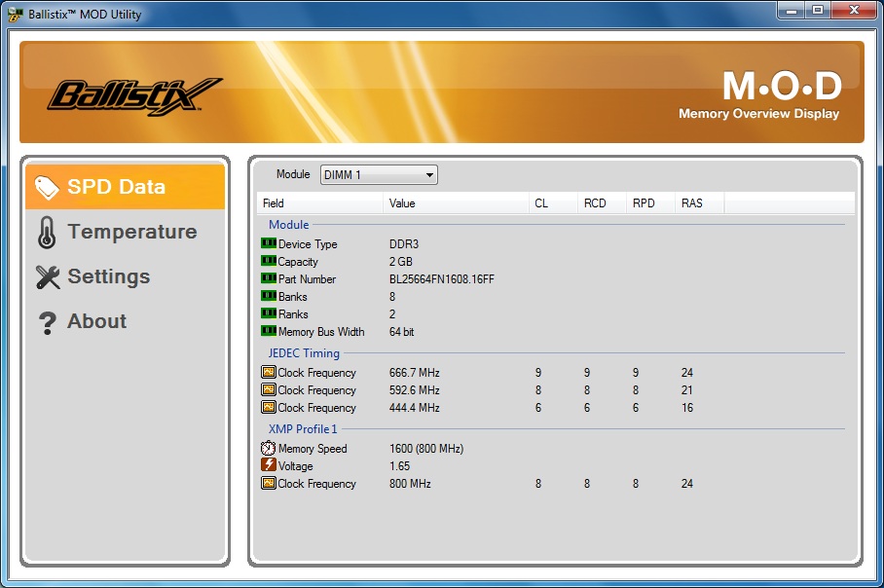The height and width of the screenshot is (588, 884).
Task: Click the question mark icon beside About
Action: click(48, 323)
